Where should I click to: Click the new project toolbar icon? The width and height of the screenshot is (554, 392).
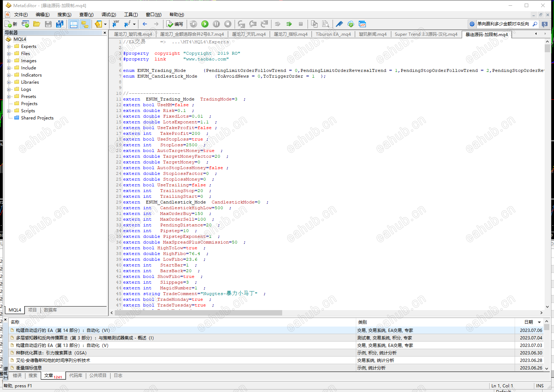click(x=25, y=24)
